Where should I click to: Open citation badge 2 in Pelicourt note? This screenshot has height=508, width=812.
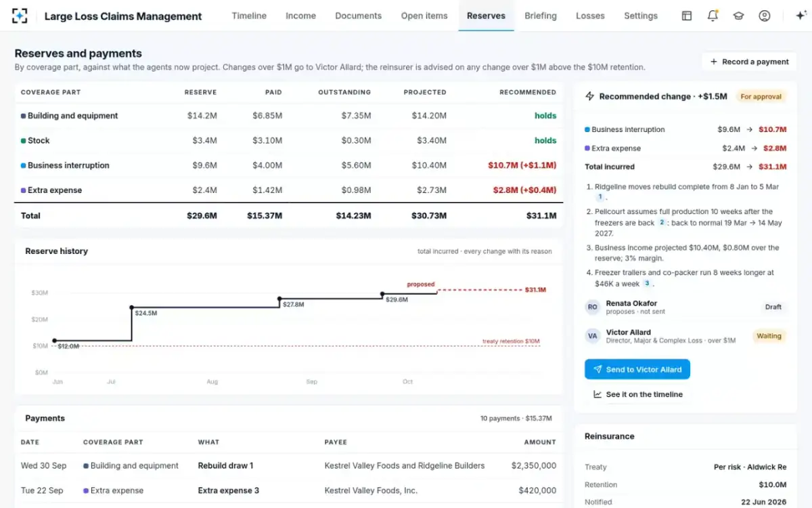(662, 222)
